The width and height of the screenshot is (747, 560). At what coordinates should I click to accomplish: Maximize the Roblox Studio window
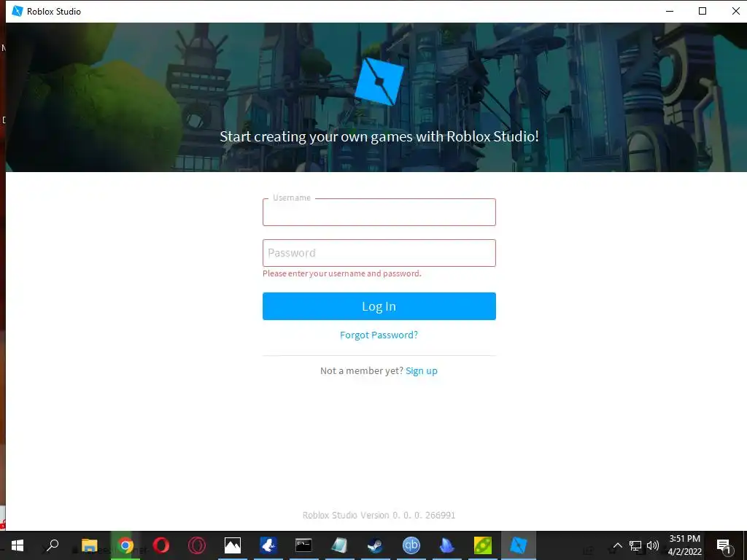[703, 11]
